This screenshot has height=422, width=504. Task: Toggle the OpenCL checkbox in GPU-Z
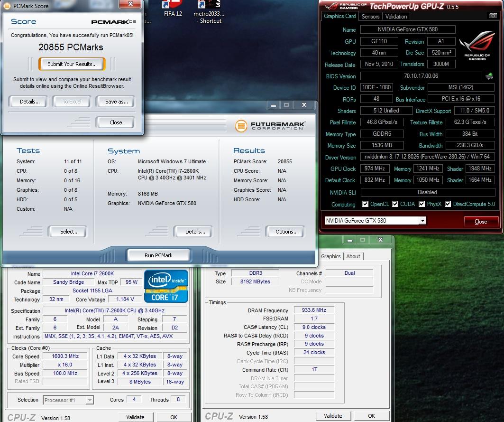point(365,204)
